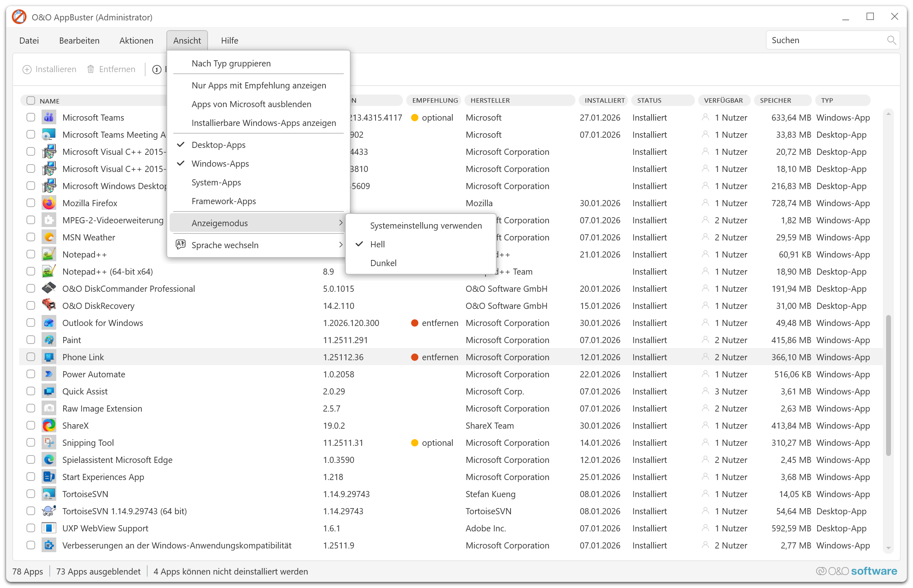Check the select-all NAME header checkbox

31,101
